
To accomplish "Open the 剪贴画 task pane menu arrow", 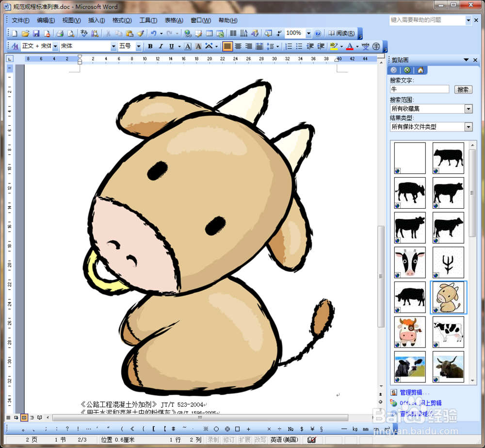I will 466,60.
